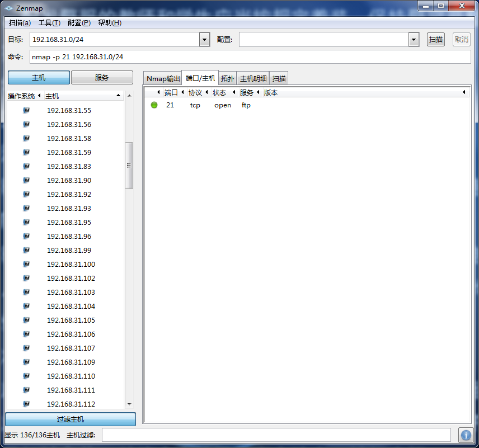Screen dimensions: 479x448
Task: Click OS icon beside host 192.168.31.104
Action: point(26,306)
